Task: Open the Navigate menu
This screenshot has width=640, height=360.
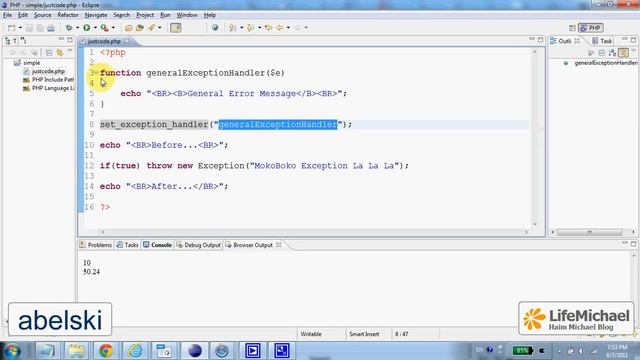Action: pos(96,15)
